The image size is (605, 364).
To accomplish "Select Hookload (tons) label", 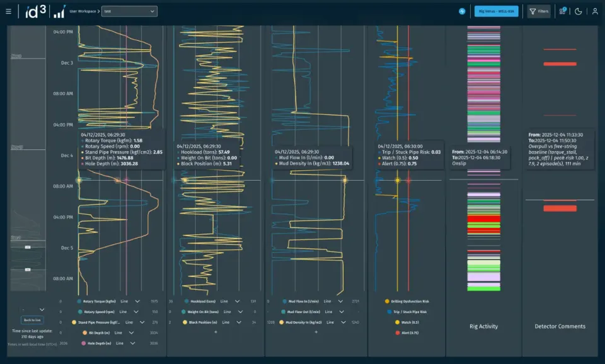I will click(203, 302).
